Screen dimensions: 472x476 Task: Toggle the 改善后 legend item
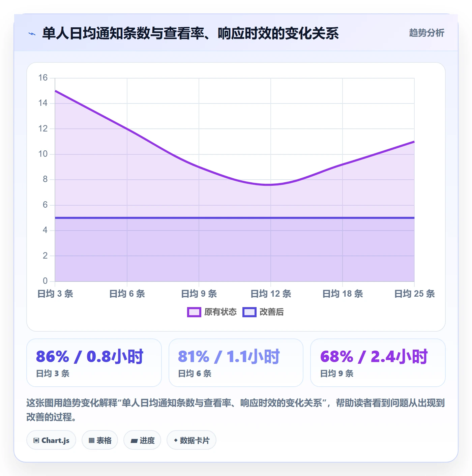263,312
